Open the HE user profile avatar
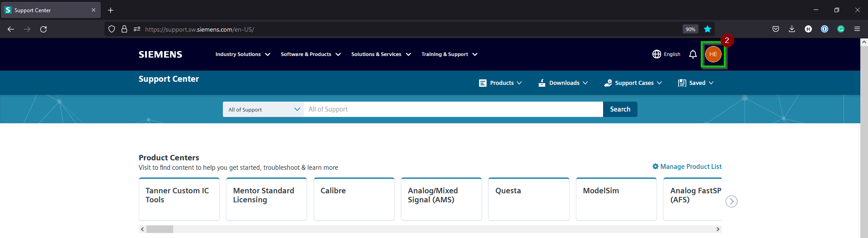 pos(713,54)
